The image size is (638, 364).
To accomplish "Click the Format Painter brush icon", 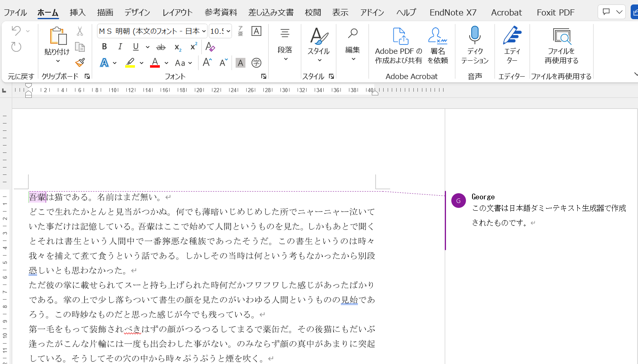I will point(80,62).
